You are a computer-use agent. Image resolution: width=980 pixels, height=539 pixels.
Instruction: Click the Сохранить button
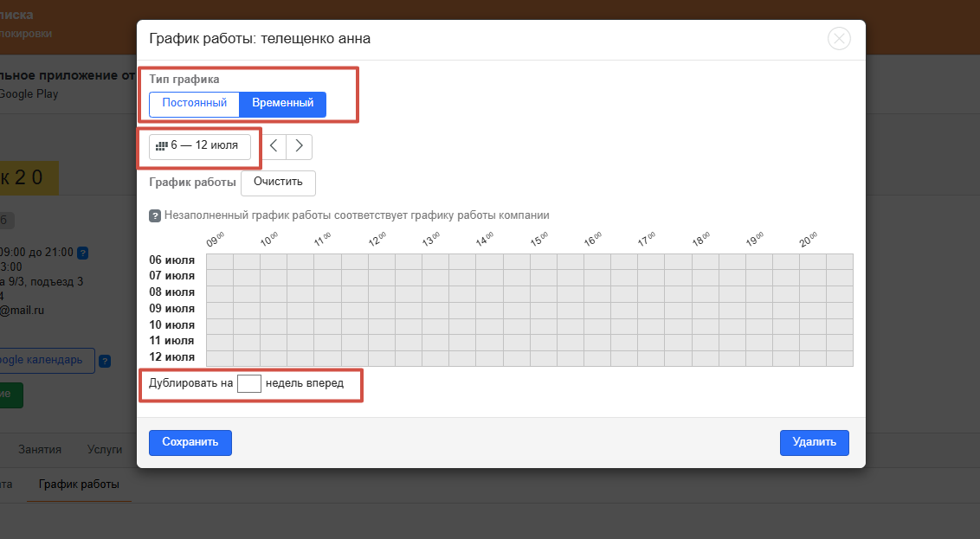[190, 442]
